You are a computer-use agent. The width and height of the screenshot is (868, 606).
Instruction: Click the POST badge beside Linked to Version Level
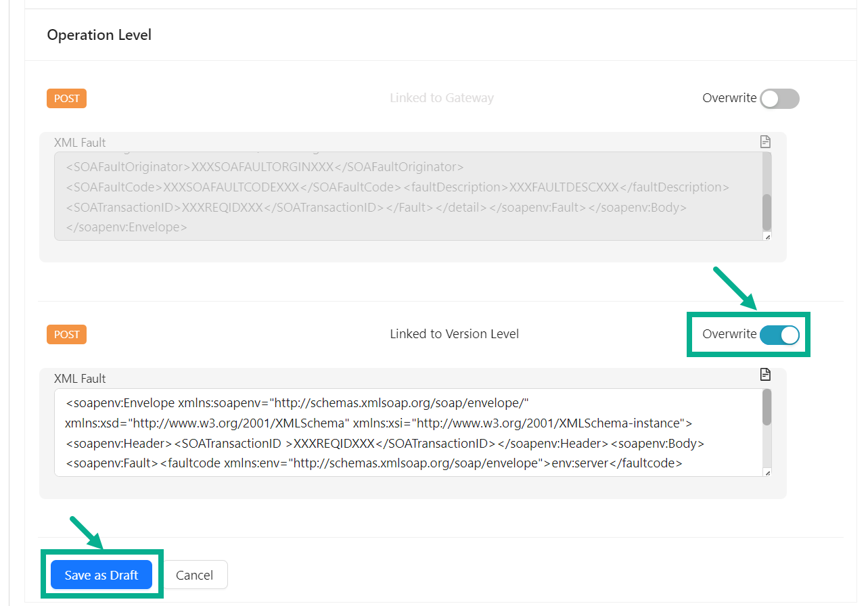[x=67, y=334]
